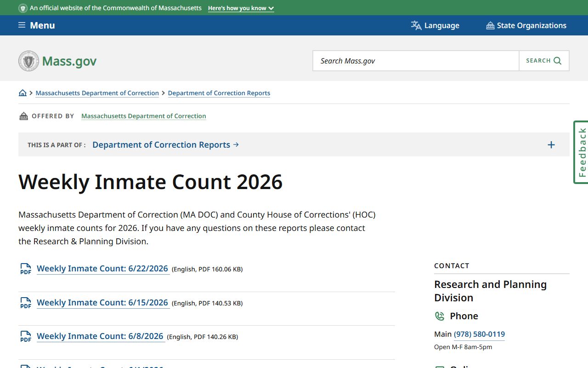
Task: Click the magnifying glass search icon
Action: tap(558, 61)
